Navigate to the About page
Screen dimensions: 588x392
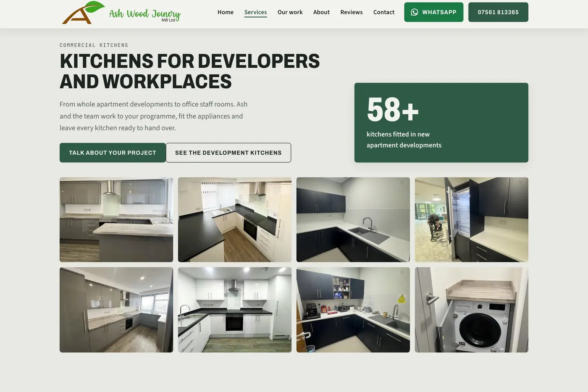click(x=321, y=12)
